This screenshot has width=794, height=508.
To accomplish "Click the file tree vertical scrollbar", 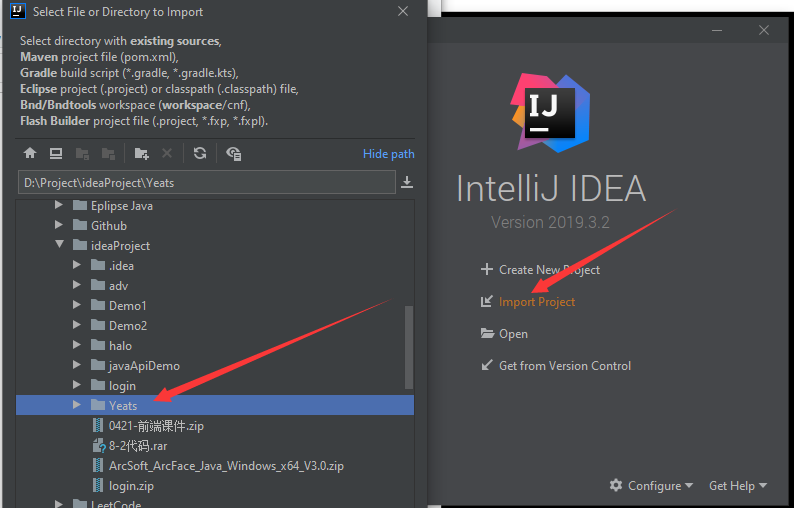I will point(409,347).
